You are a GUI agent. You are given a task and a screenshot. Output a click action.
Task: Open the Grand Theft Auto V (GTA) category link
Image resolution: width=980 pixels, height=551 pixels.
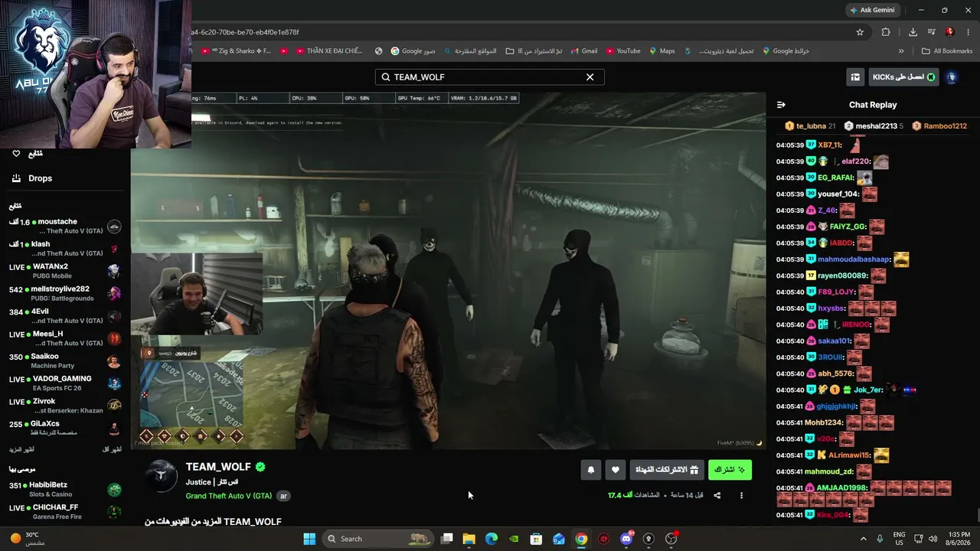229,496
